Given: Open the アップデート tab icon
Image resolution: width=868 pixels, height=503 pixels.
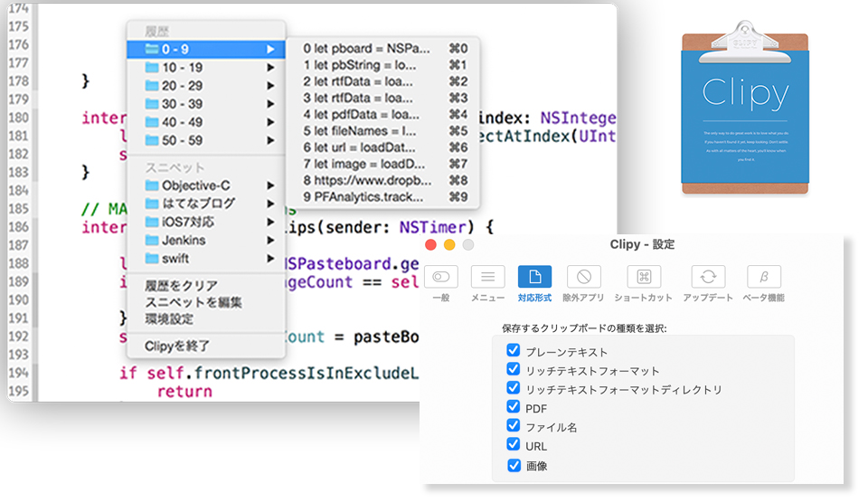Looking at the screenshot, I should (x=708, y=277).
